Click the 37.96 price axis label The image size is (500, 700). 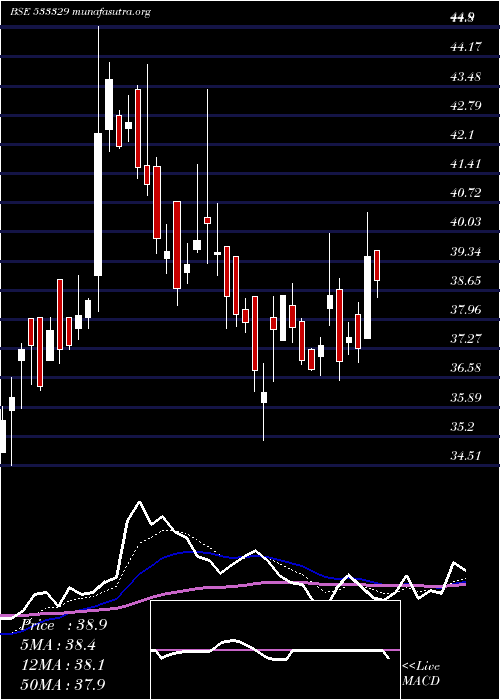point(466,309)
